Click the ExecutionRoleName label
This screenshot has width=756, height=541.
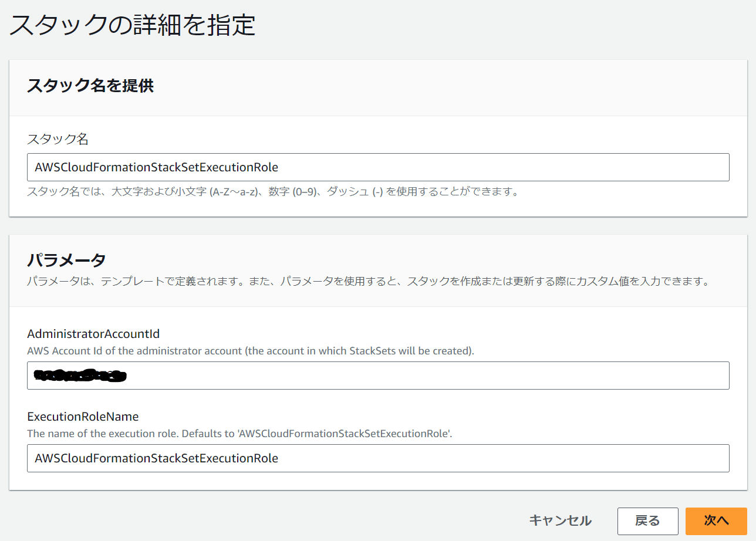[83, 417]
